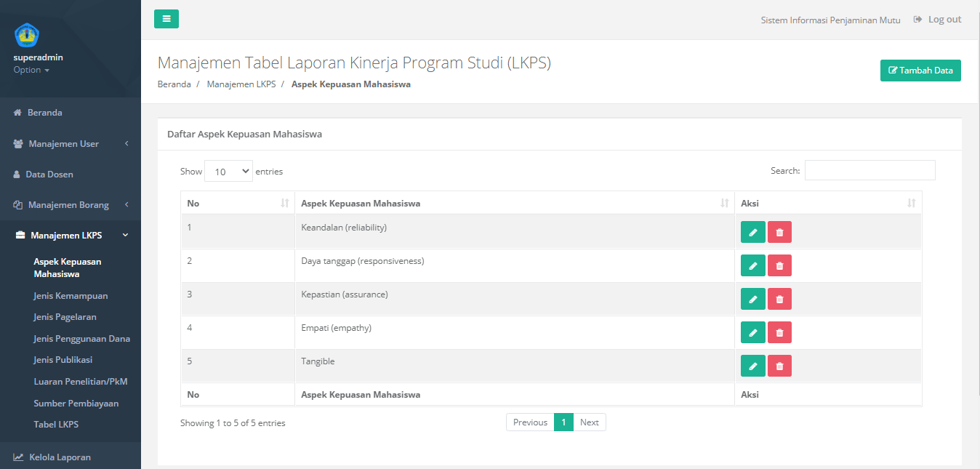The height and width of the screenshot is (469, 980).
Task: Click the pencil icon for Tangible
Action: [x=752, y=366]
